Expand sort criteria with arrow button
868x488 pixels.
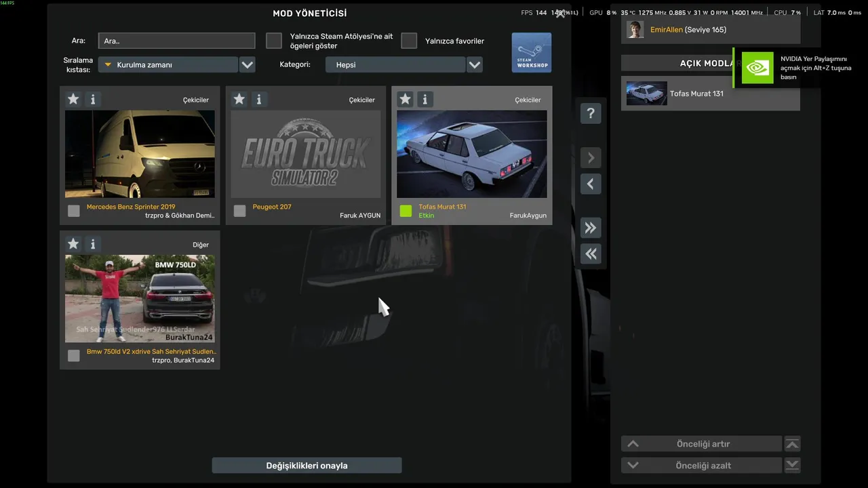tap(248, 65)
